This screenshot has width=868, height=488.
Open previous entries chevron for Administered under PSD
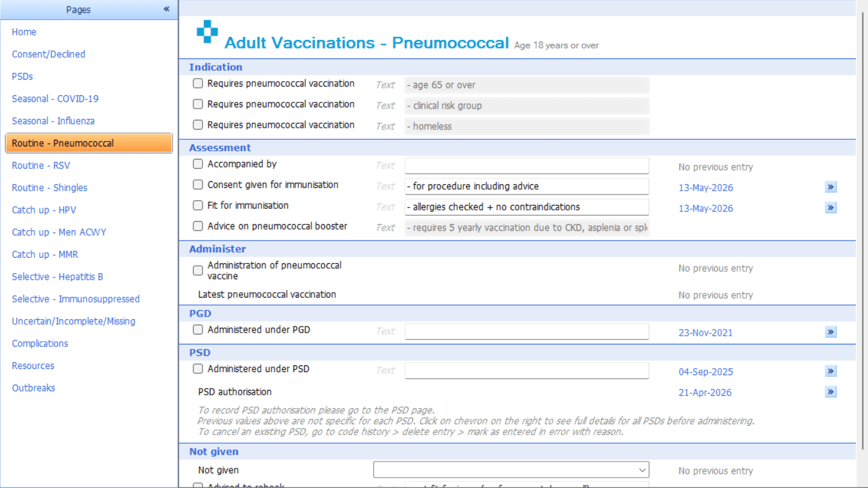click(x=831, y=371)
